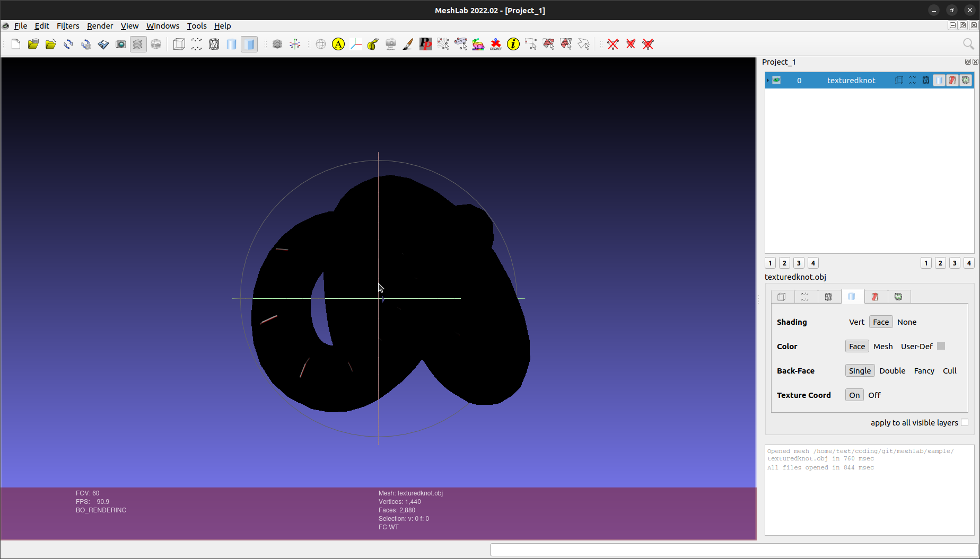Click the delete selected vertices icon
This screenshot has height=559, width=980.
pos(613,44)
